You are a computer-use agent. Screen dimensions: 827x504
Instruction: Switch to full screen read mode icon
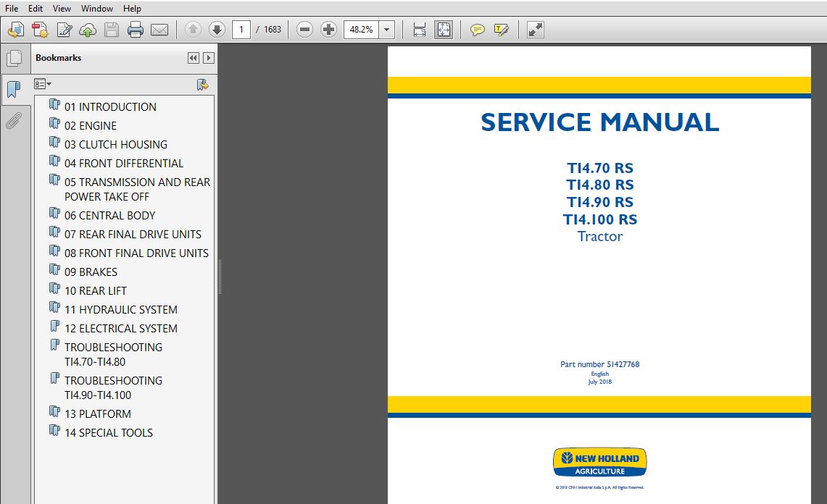[x=536, y=30]
